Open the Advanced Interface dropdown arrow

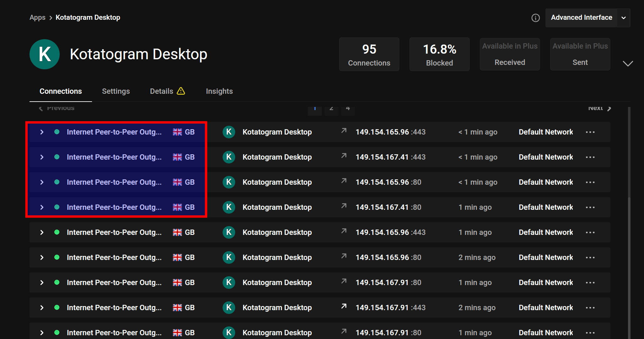click(624, 18)
